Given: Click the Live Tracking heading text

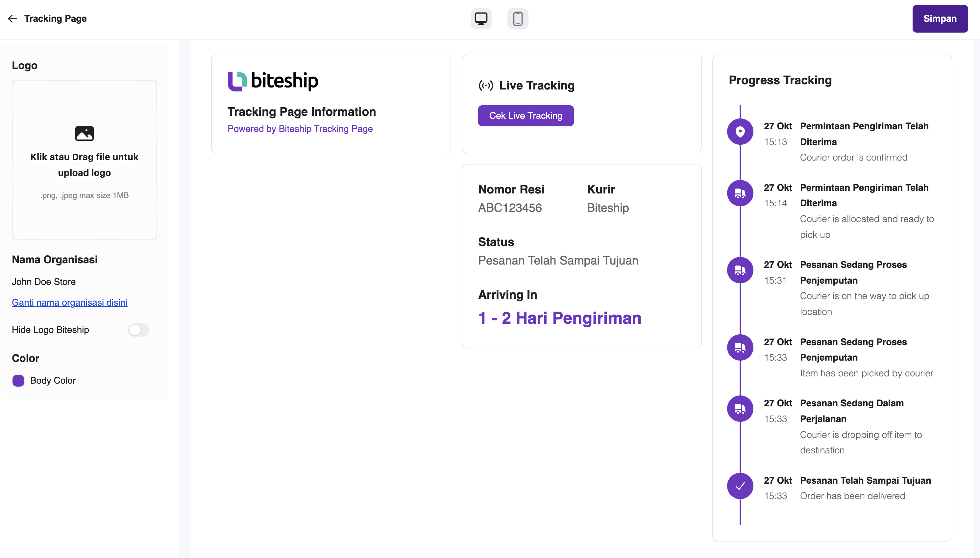Looking at the screenshot, I should point(536,85).
